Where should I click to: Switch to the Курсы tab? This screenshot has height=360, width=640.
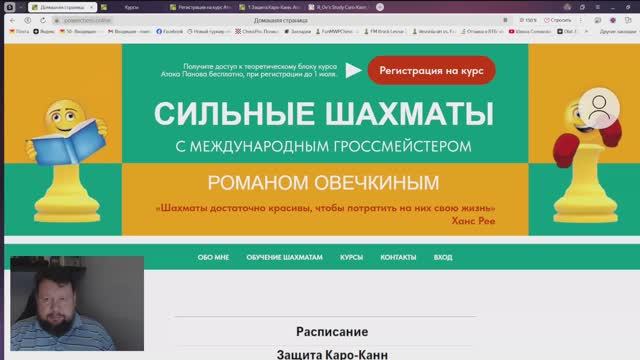click(x=131, y=7)
